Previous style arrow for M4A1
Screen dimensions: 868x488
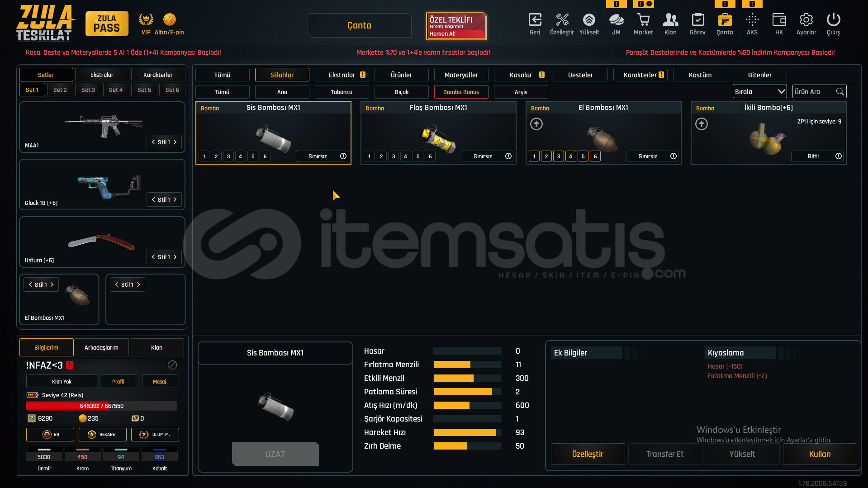coord(153,142)
